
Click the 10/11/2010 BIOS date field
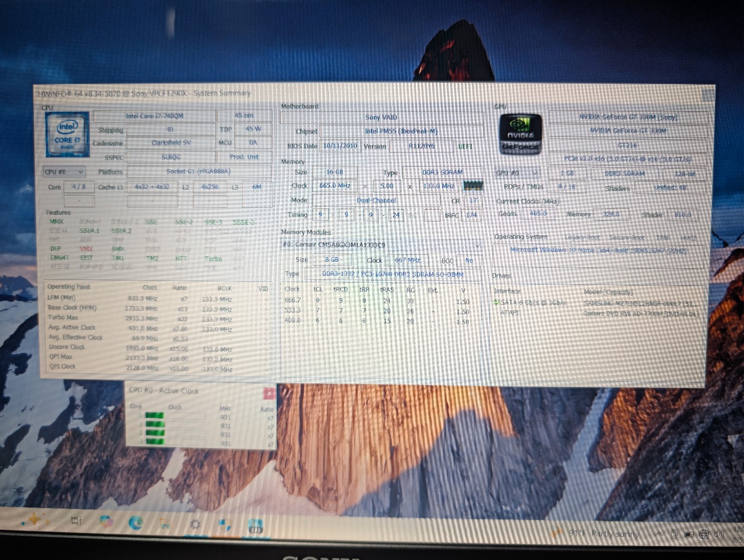[x=340, y=146]
